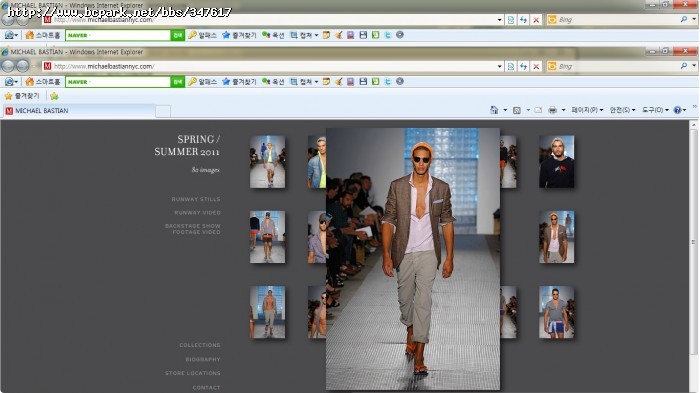Click green square icon on front Naver toolbar
The image size is (700, 393).
coord(375,82)
